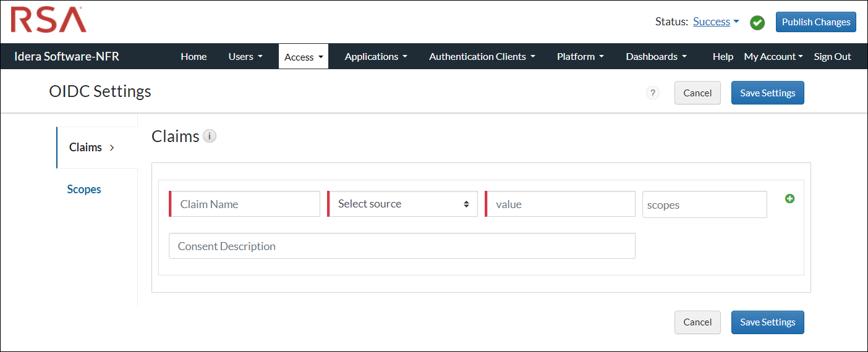The image size is (868, 352).
Task: Focus the Claim Name field
Action: click(245, 204)
